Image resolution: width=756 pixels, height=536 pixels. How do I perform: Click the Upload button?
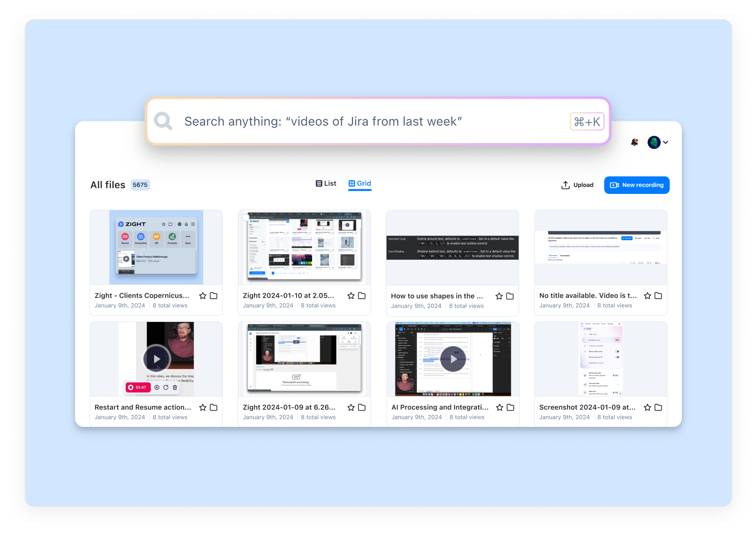578,185
